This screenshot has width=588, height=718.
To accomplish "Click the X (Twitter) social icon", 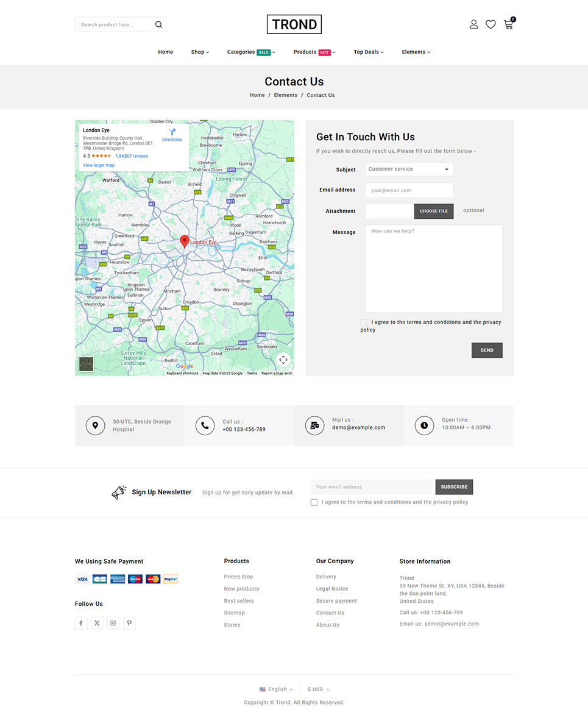I will pyautogui.click(x=97, y=623).
